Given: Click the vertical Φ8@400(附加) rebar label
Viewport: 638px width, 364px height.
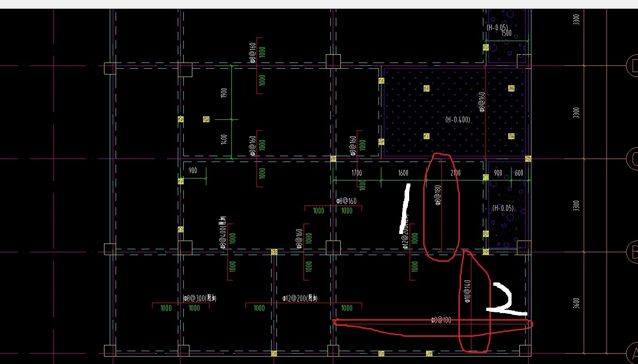Looking at the screenshot, I should click(x=223, y=233).
